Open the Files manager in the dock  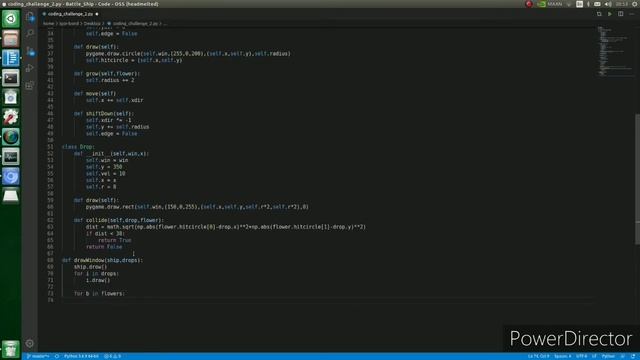[x=11, y=38]
